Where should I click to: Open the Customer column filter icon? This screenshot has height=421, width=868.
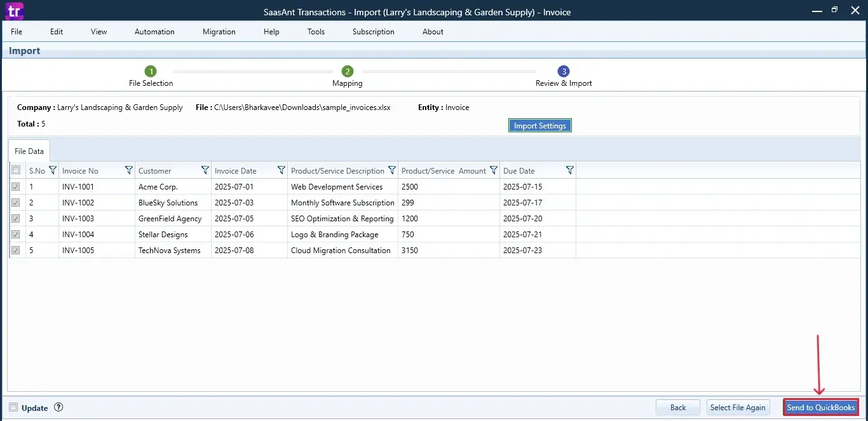click(205, 170)
